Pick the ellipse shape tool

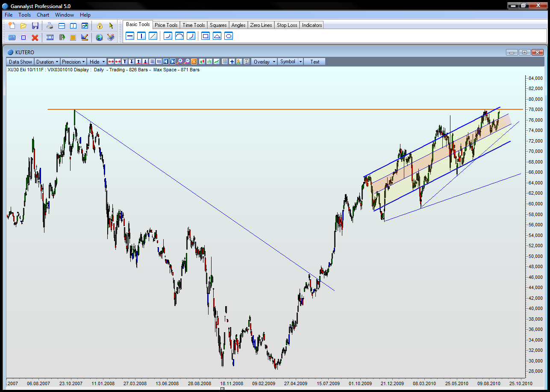(x=229, y=36)
